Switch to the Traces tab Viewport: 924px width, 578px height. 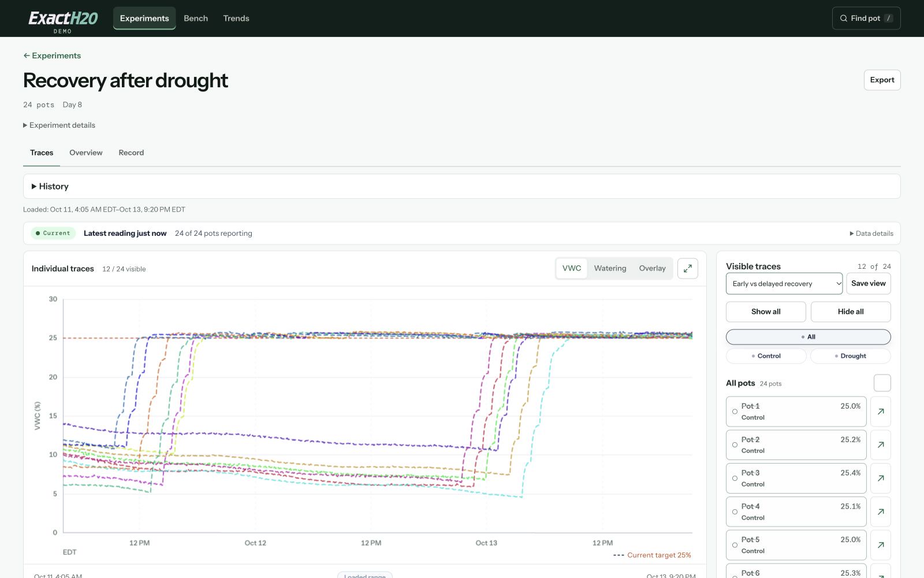pyautogui.click(x=42, y=153)
